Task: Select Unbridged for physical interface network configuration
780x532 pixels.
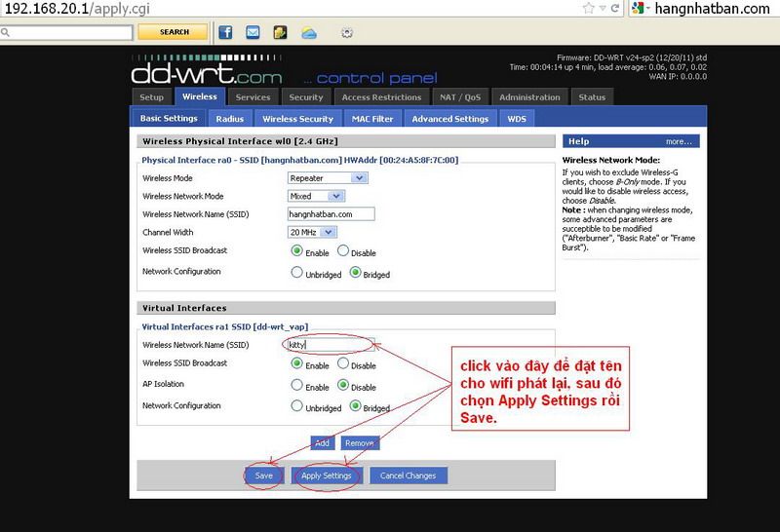Action: 296,273
